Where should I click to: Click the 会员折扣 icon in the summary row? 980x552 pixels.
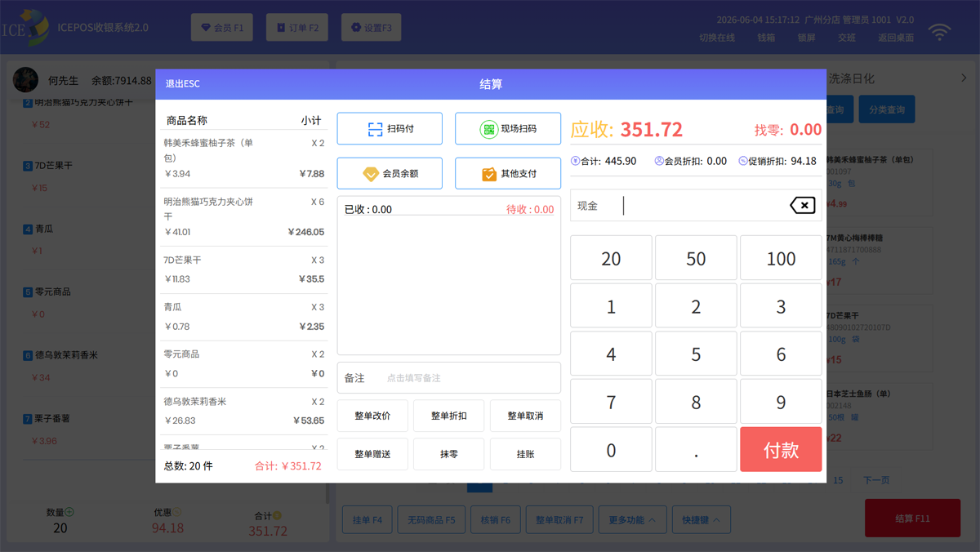(659, 161)
